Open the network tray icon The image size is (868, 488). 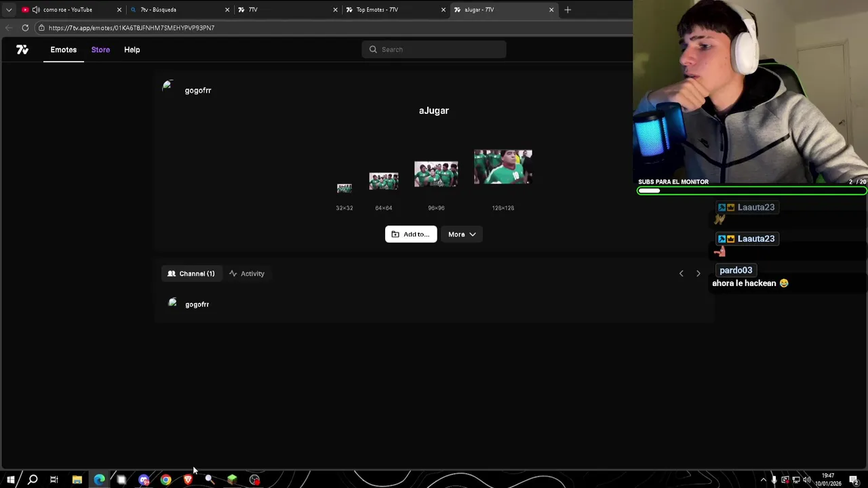(x=796, y=480)
